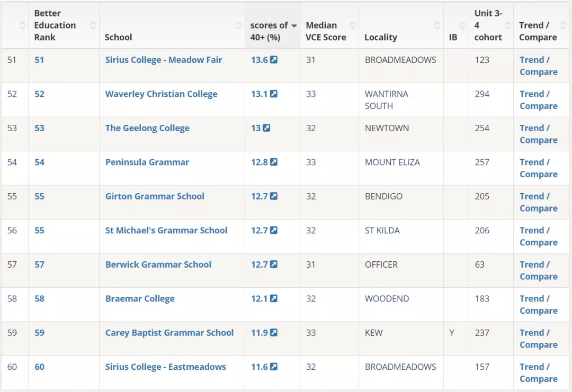Open external link icon in St Michael's row
Image resolution: width=572 pixels, height=392 pixels.
click(x=274, y=230)
